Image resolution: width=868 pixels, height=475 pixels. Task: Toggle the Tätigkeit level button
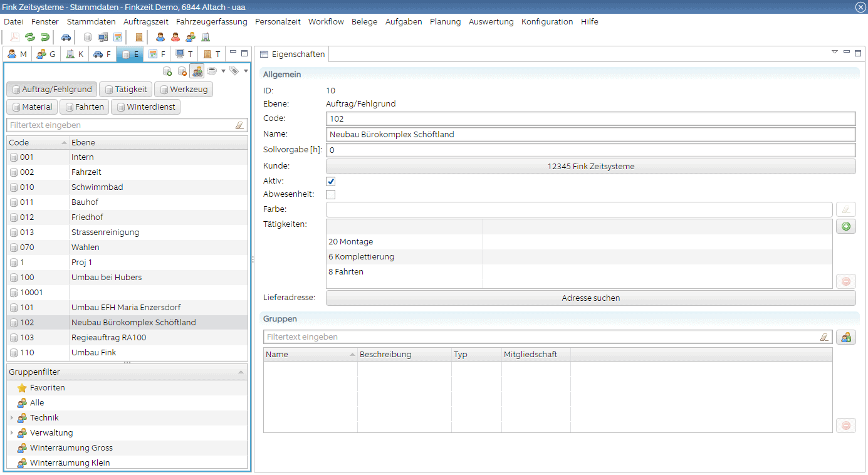(x=125, y=90)
